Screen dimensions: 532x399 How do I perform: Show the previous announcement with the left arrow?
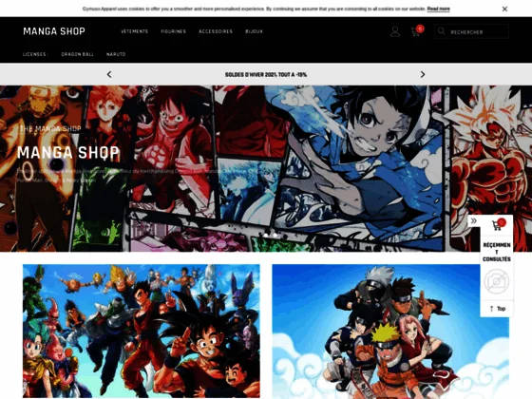point(109,74)
